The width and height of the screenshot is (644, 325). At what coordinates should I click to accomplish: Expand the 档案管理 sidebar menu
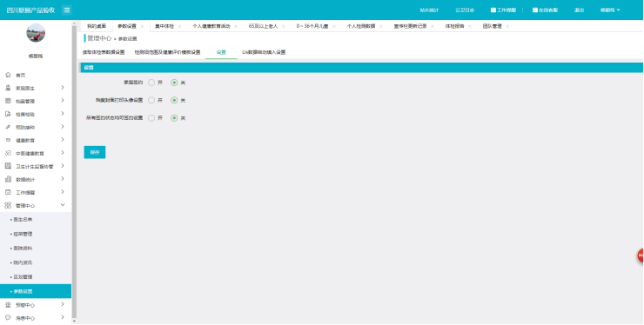[63, 101]
